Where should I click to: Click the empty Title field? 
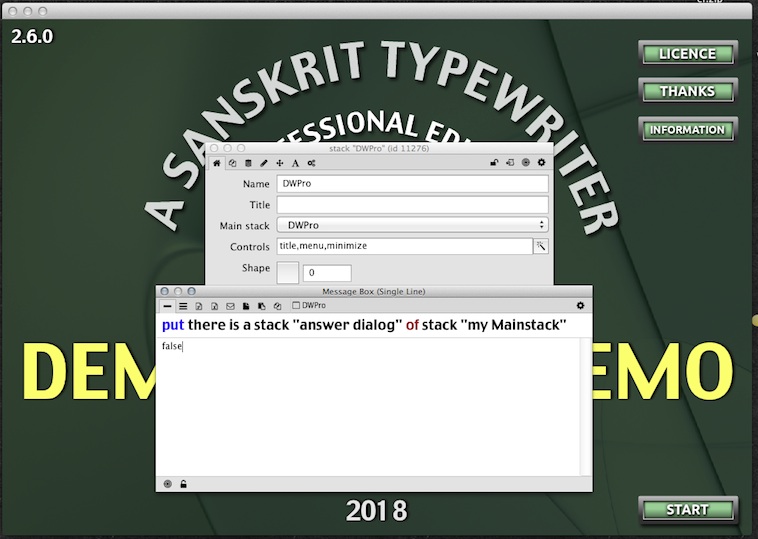click(x=412, y=204)
